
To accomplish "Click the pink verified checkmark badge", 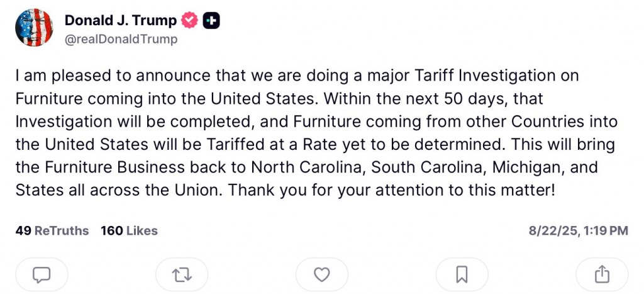I will point(190,20).
